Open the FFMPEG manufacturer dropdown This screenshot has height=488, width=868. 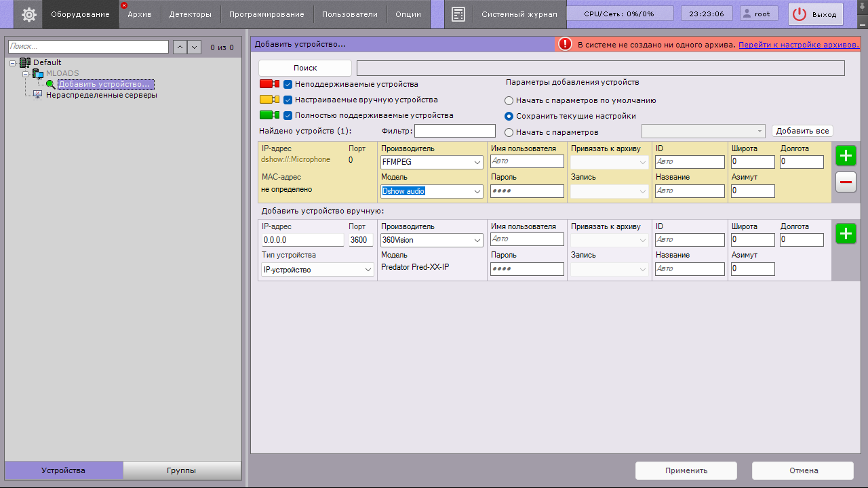[432, 162]
